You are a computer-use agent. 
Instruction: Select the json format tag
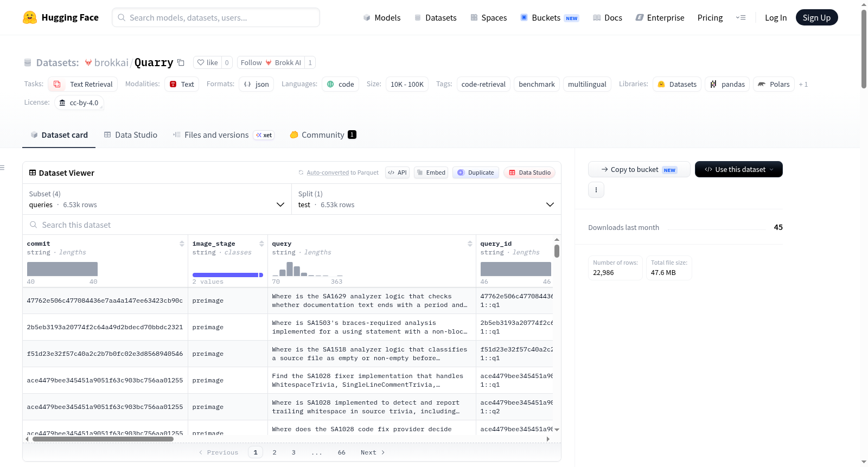[x=256, y=84]
